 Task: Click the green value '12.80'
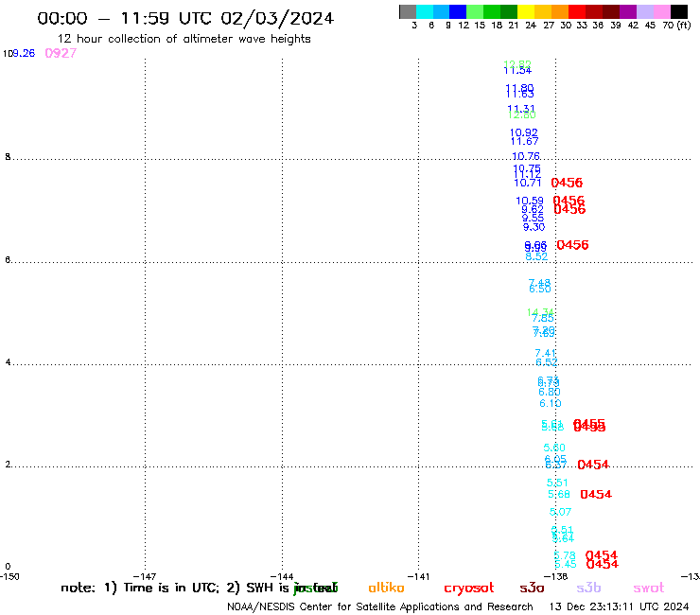pyautogui.click(x=522, y=115)
